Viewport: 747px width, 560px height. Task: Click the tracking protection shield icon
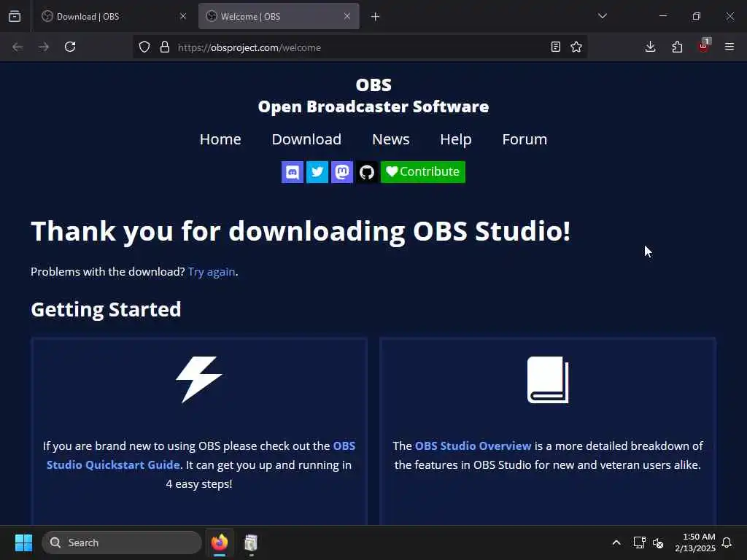(144, 47)
